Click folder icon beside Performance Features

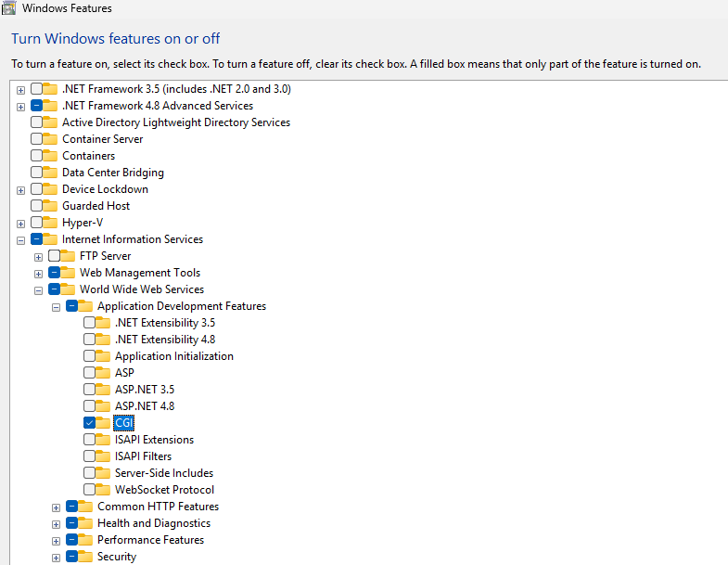[85, 540]
